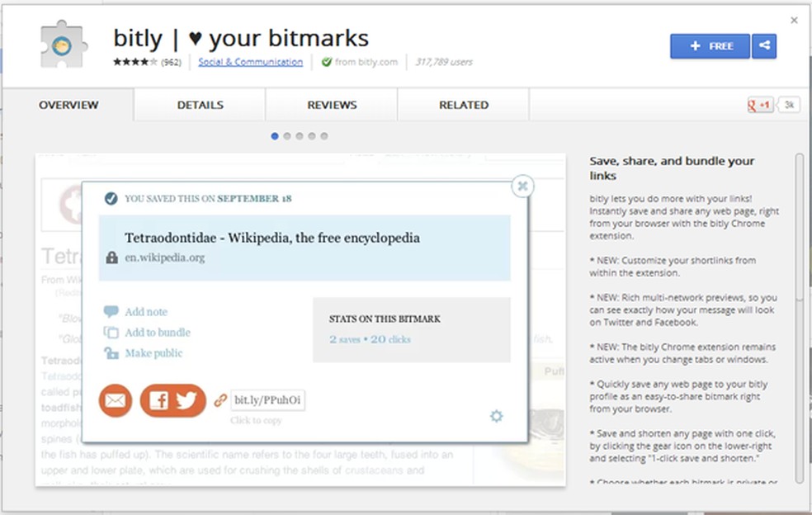Click the share icon beside the FREE button
The width and height of the screenshot is (812, 515).
coord(764,46)
